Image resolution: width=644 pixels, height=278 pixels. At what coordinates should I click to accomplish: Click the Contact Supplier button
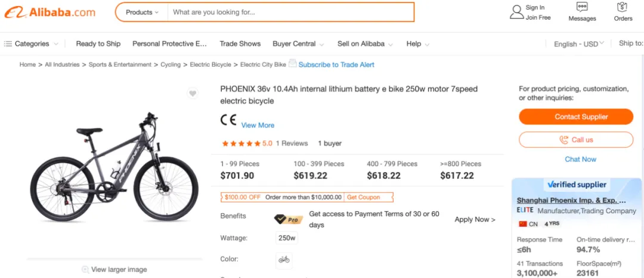click(x=576, y=117)
